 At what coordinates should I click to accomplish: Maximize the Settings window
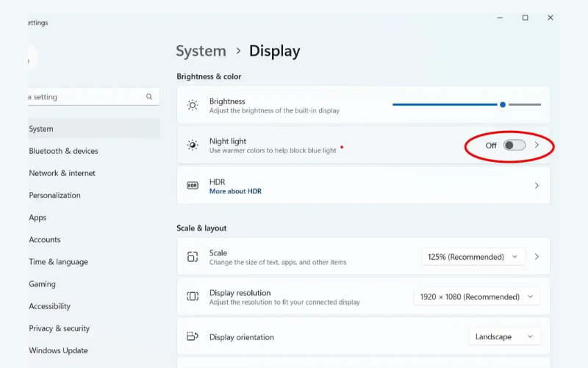[x=525, y=18]
